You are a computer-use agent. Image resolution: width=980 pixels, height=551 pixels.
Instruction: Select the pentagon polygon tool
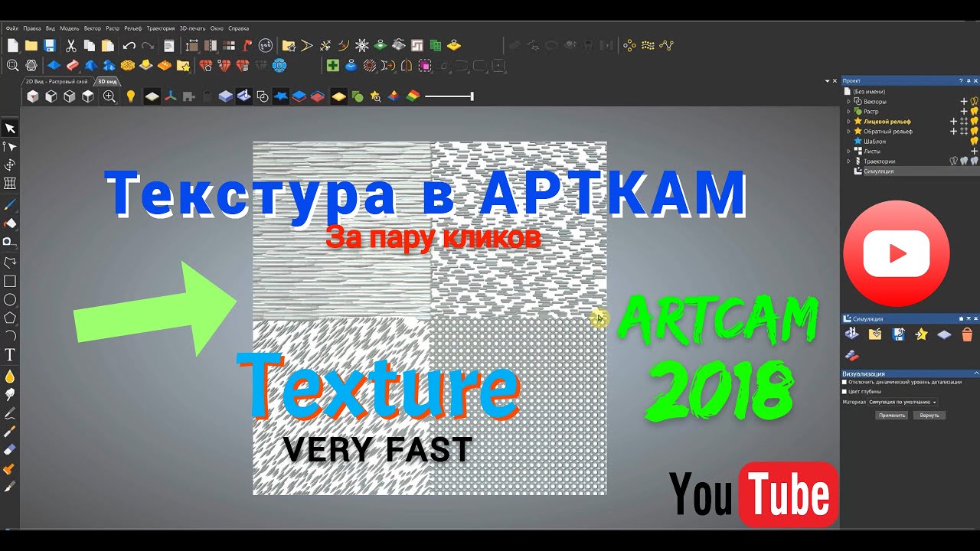10,318
